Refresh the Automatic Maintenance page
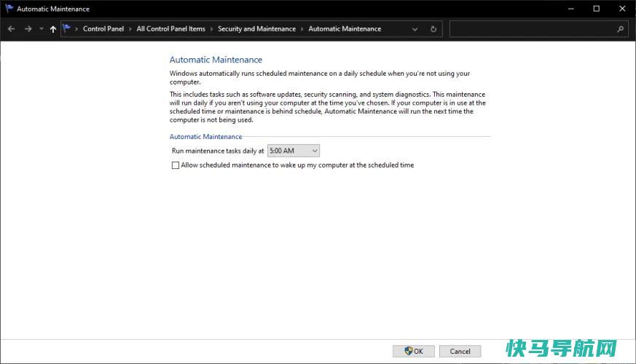Image resolution: width=636 pixels, height=364 pixels. 433,29
